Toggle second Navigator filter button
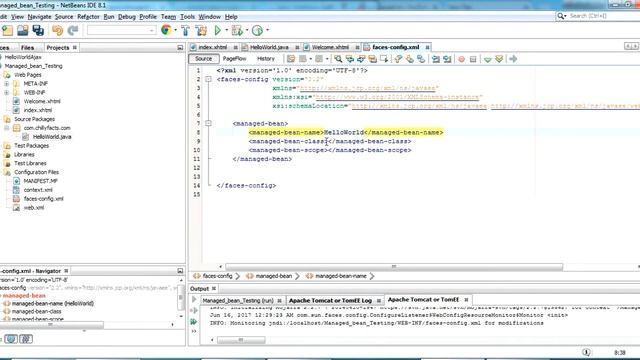640x360 pixels. (26, 339)
